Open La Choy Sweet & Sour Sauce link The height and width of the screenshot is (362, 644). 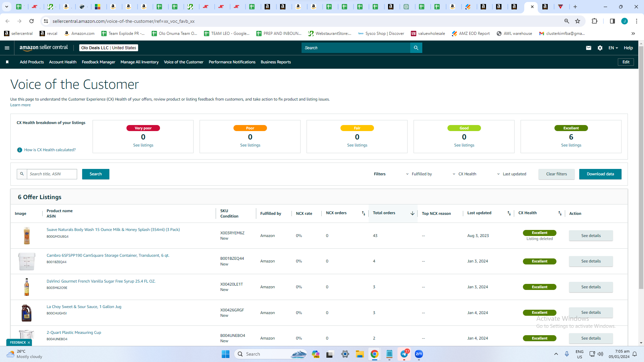pos(84,307)
